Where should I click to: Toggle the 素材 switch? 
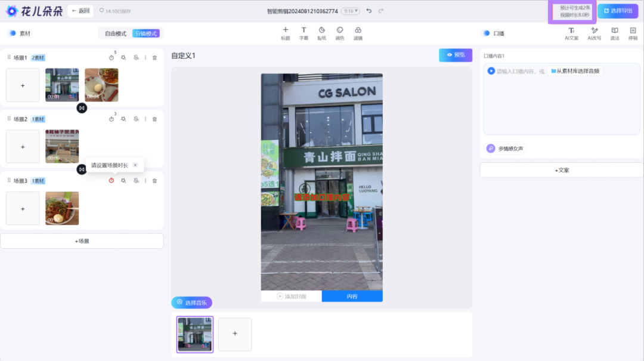[x=12, y=33]
